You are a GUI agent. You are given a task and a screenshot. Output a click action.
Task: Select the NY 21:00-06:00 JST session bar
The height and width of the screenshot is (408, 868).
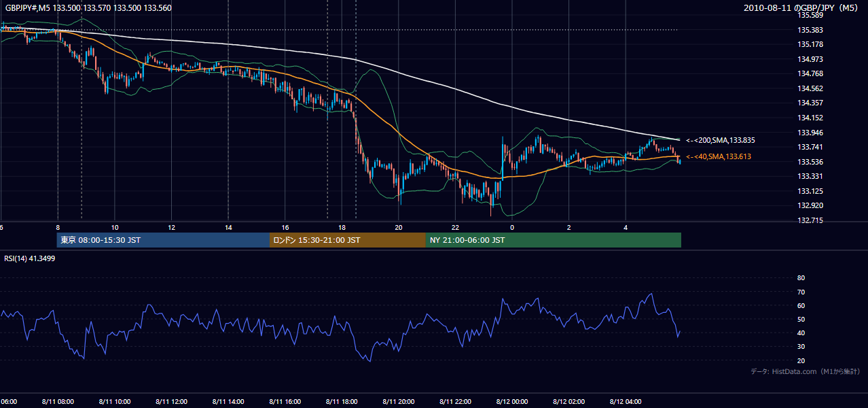(554, 240)
